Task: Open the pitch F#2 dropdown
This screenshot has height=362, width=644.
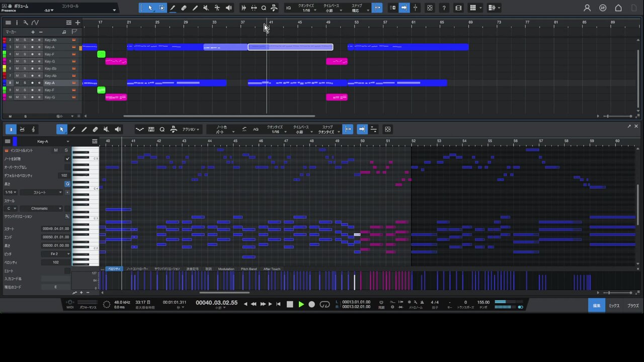Action: click(x=56, y=254)
